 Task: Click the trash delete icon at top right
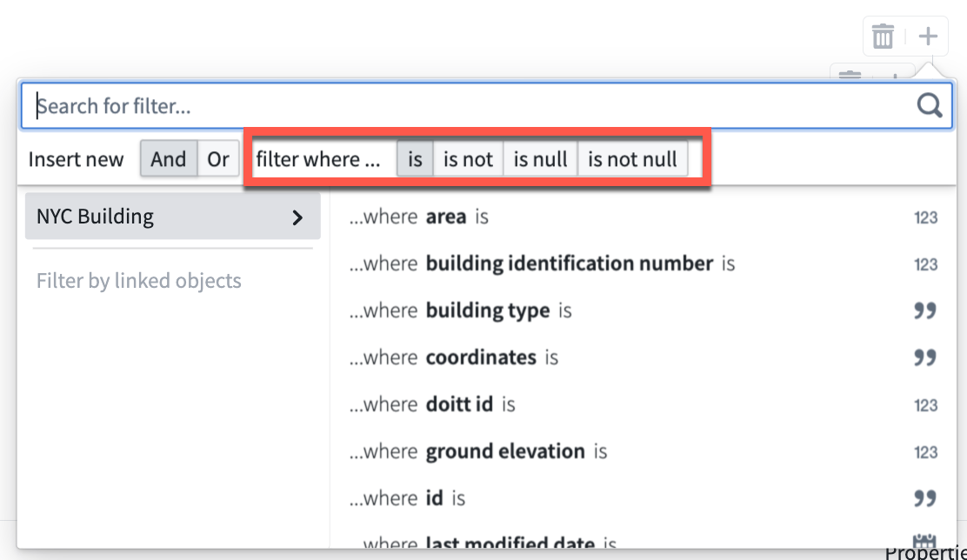pyautogui.click(x=883, y=37)
